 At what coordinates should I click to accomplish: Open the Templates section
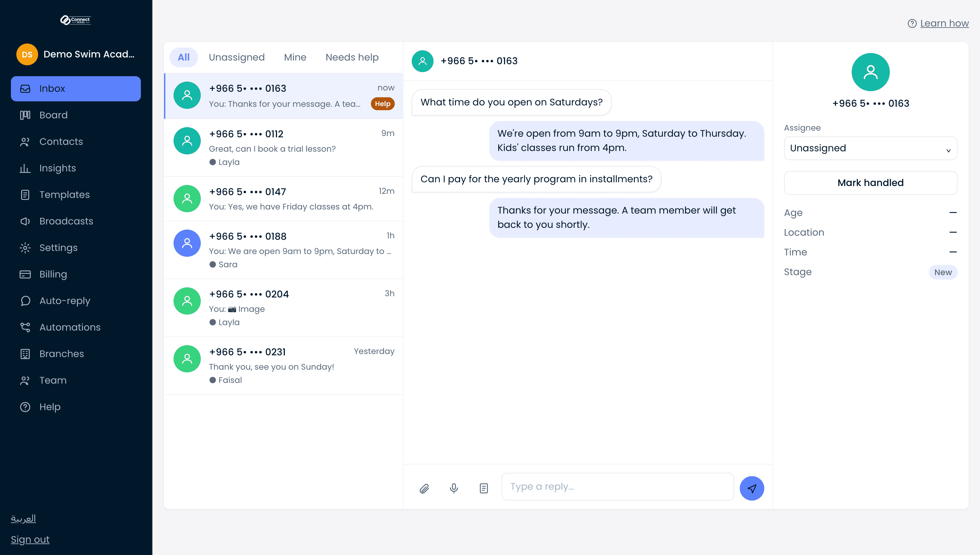(76, 195)
